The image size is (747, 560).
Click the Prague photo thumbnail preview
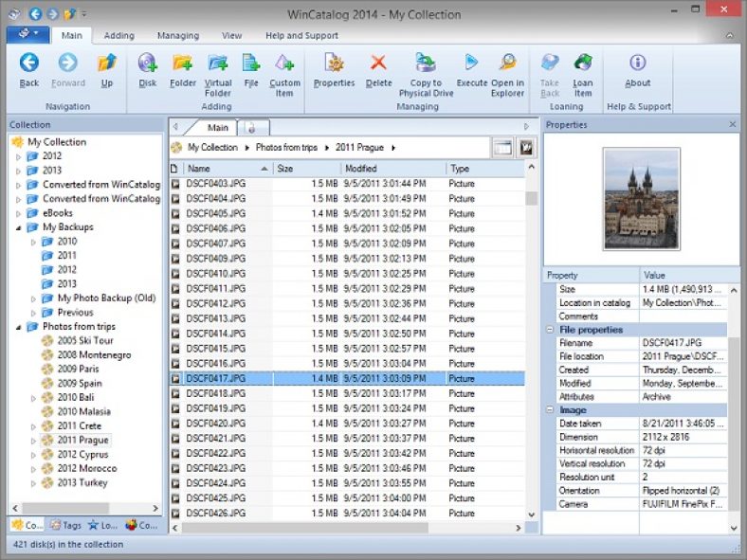[641, 199]
